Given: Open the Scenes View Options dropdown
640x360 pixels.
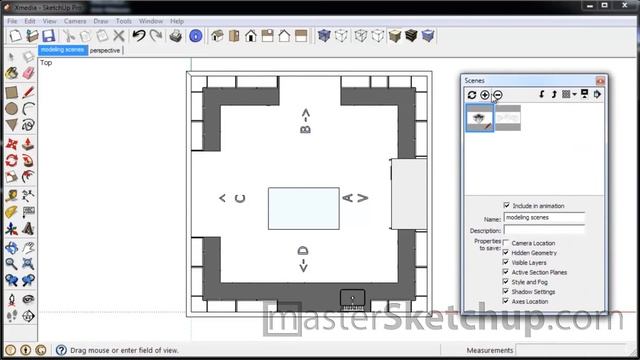Looking at the screenshot, I should [x=569, y=94].
